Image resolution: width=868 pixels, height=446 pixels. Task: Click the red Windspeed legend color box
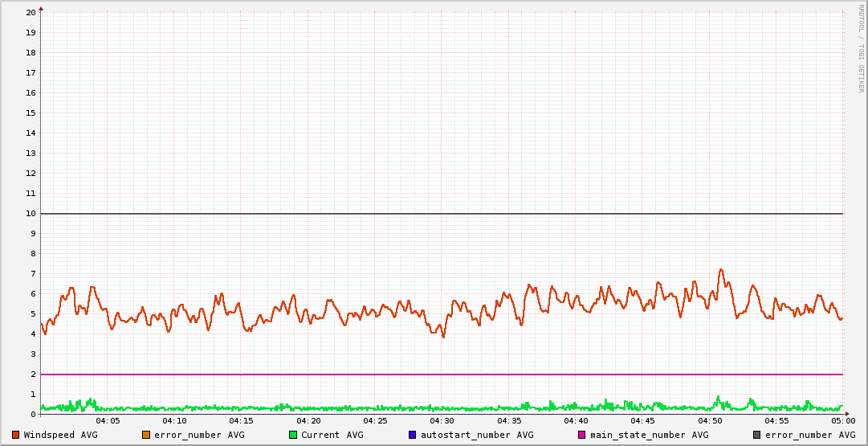click(x=15, y=435)
